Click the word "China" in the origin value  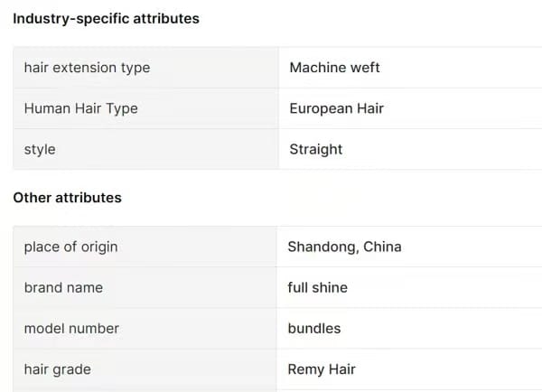click(382, 247)
